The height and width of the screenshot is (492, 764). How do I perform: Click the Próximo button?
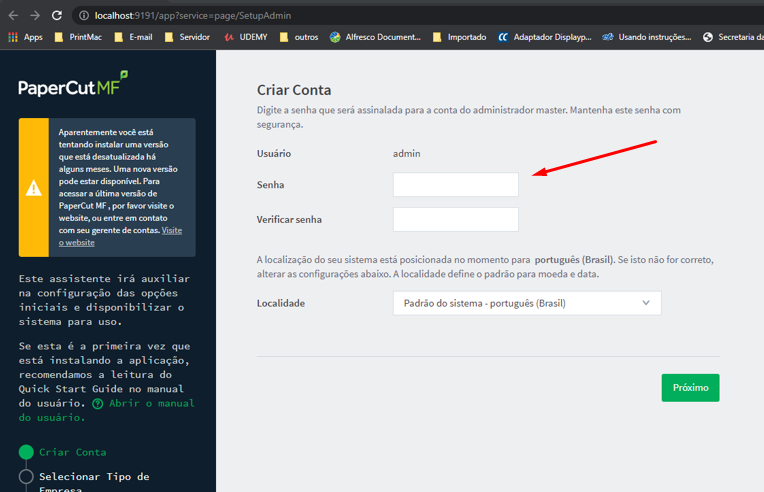[690, 388]
